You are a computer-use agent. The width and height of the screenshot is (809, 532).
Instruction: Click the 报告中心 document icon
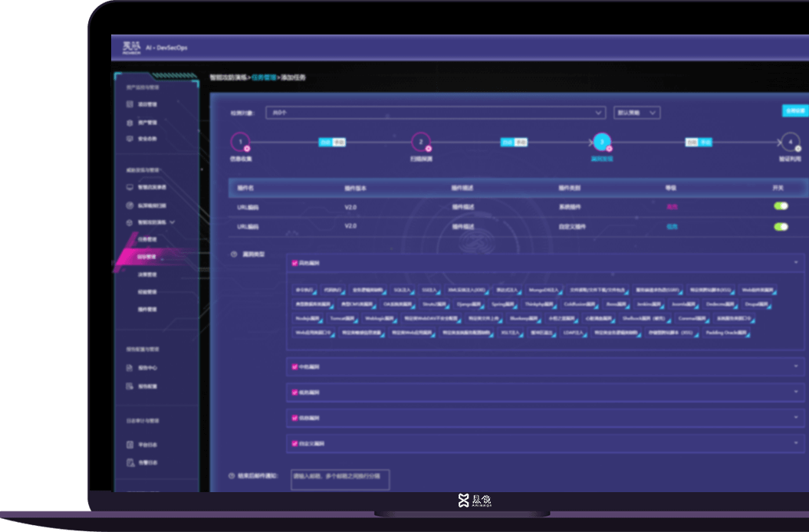coord(130,368)
